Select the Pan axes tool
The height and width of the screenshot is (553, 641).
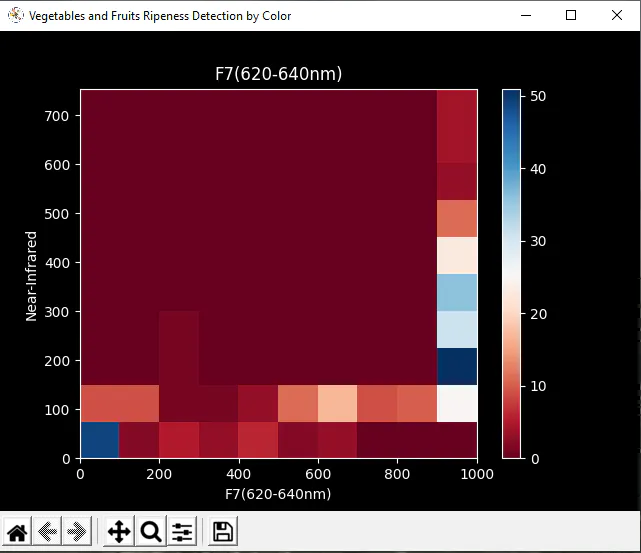119,532
